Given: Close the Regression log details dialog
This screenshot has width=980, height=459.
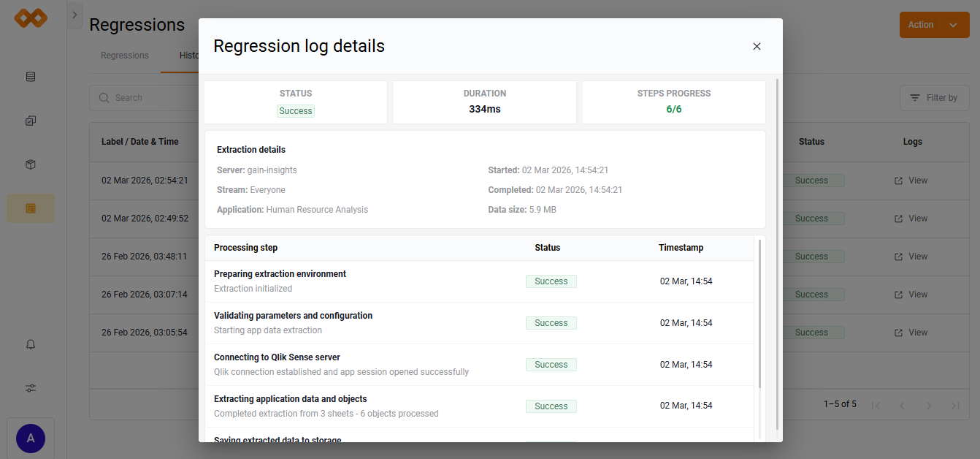Looking at the screenshot, I should [x=757, y=46].
